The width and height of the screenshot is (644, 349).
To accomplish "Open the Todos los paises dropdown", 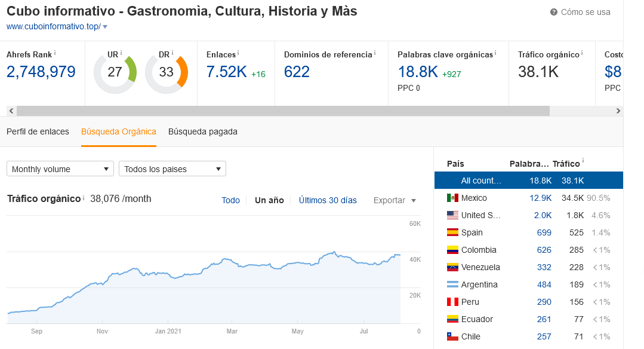I will (172, 169).
